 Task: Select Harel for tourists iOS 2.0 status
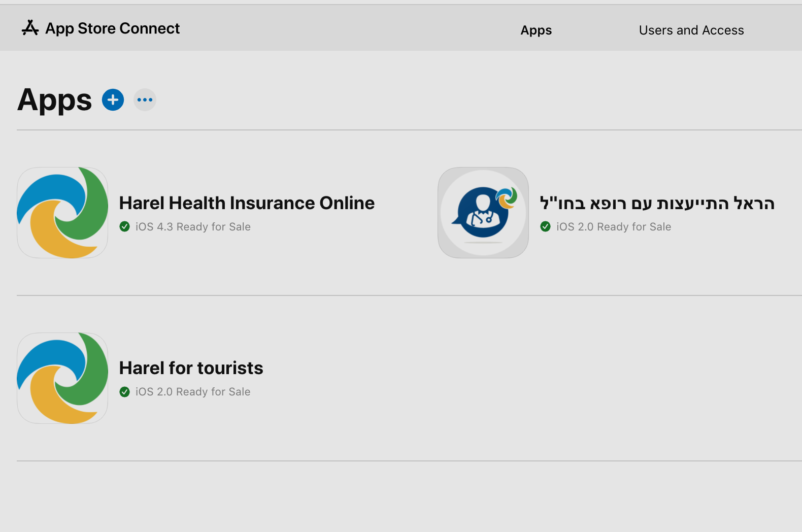[193, 392]
